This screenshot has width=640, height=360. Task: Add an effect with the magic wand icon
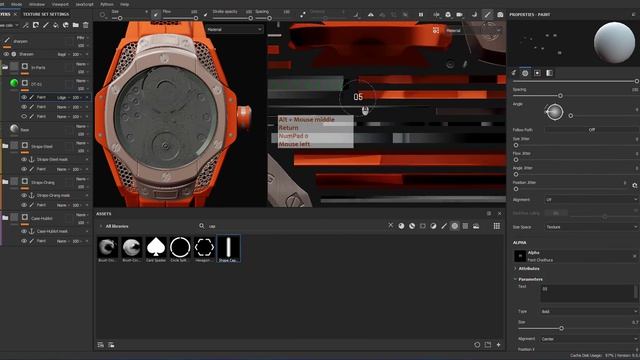pos(26,25)
